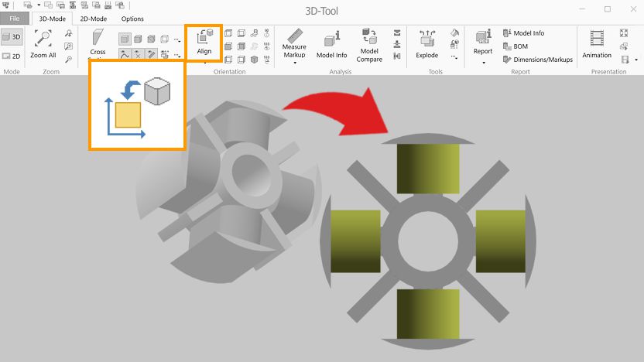Open Model Info in Analysis group
Image resolution: width=644 pixels, height=362 pixels.
pos(331,44)
